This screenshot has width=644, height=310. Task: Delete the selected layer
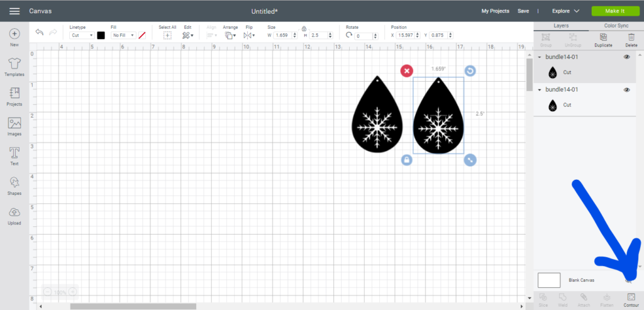pos(631,40)
